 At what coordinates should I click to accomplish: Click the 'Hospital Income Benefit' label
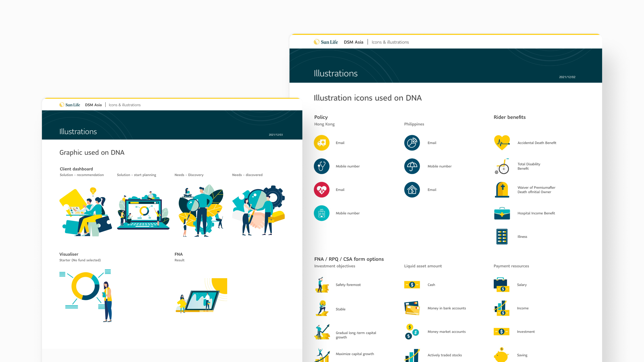(x=536, y=213)
